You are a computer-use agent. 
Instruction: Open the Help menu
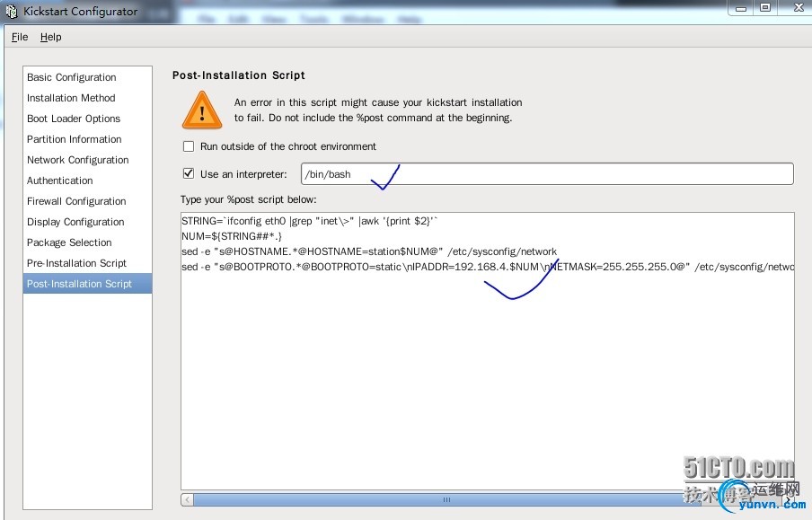pyautogui.click(x=50, y=37)
